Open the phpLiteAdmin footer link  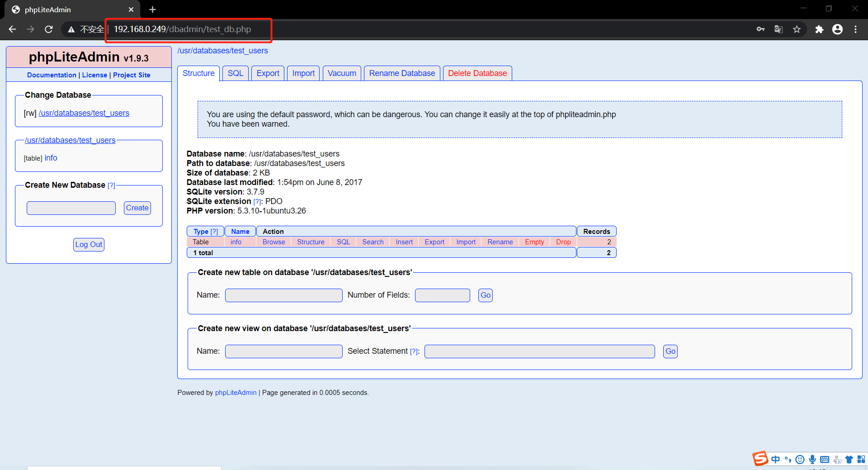(236, 393)
